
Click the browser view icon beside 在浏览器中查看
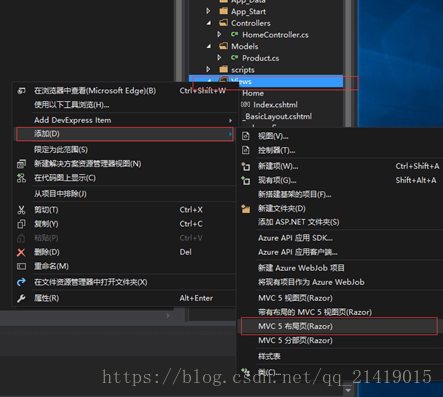[x=21, y=91]
